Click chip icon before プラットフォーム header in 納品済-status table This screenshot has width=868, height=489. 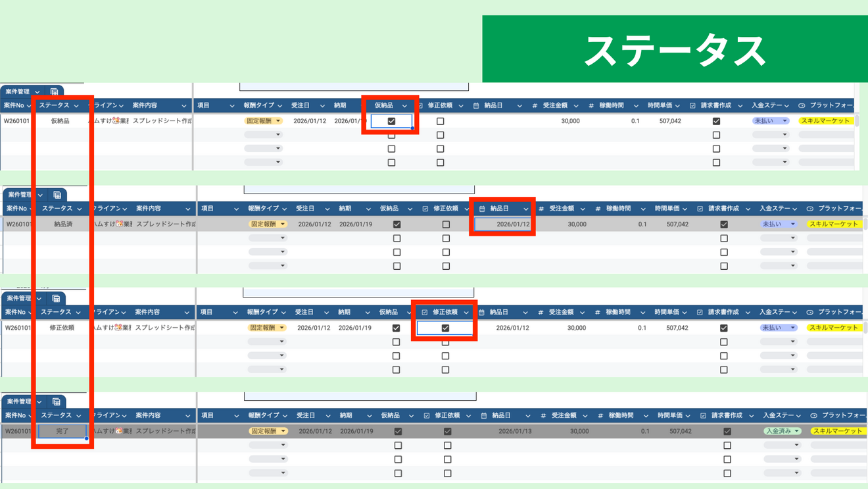click(x=810, y=209)
